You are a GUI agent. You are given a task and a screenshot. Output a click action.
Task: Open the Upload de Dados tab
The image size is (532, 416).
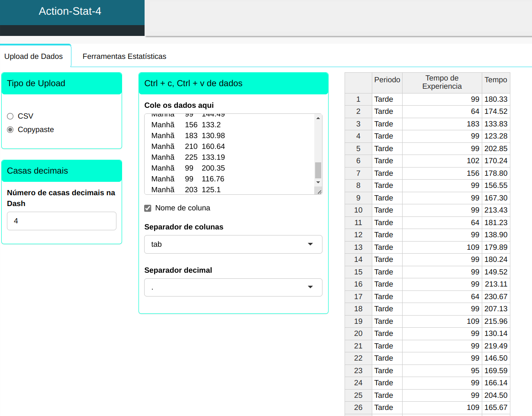pos(33,56)
